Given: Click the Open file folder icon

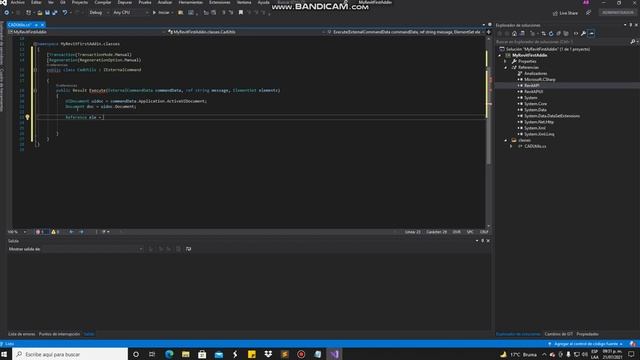Looking at the screenshot, I should pos(40,13).
